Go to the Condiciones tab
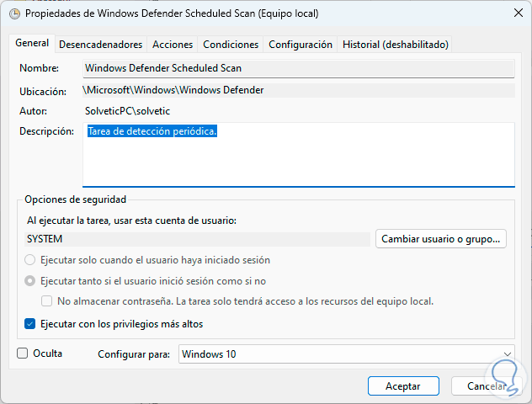 (231, 45)
